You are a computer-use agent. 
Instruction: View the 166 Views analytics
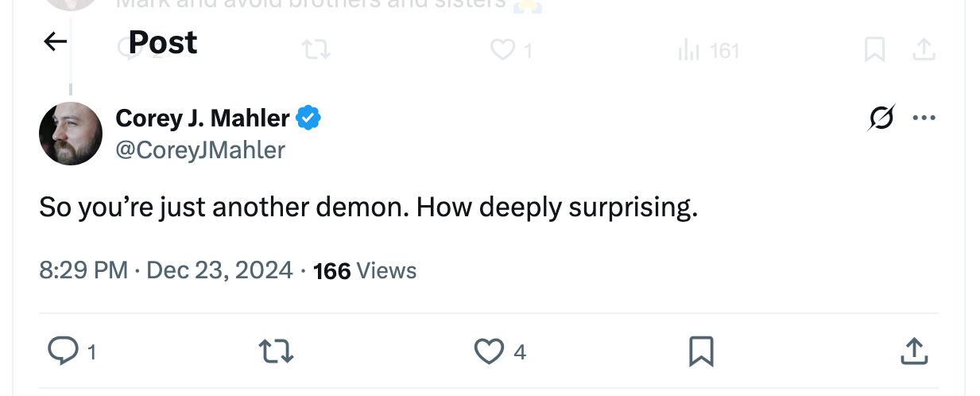tap(365, 270)
